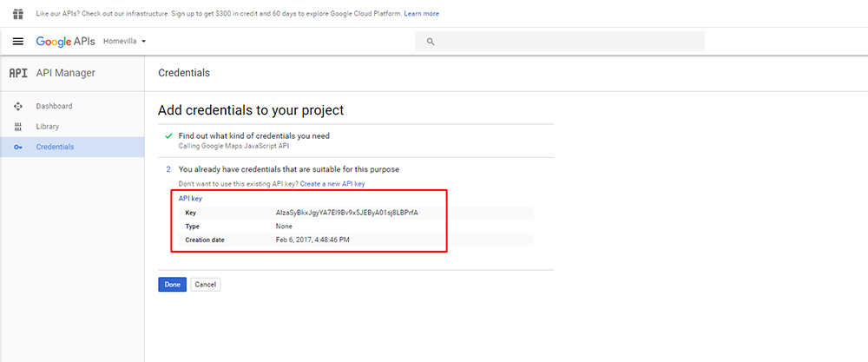The height and width of the screenshot is (362, 868).
Task: Click the Credentials page heading
Action: pos(184,73)
